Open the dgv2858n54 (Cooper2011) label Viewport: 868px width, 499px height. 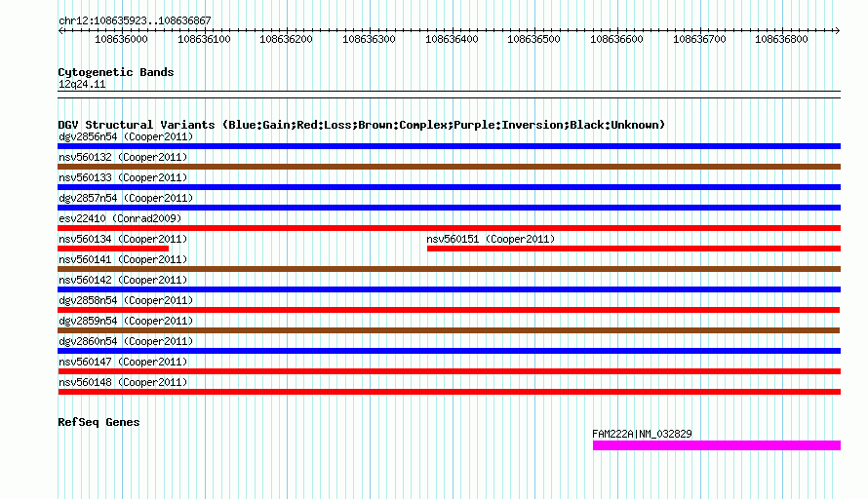tap(126, 300)
